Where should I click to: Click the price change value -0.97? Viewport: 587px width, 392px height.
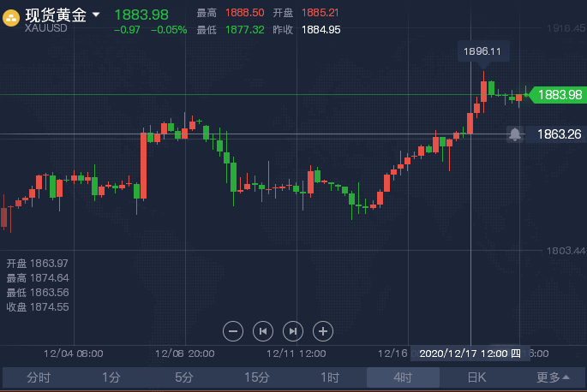(127, 30)
